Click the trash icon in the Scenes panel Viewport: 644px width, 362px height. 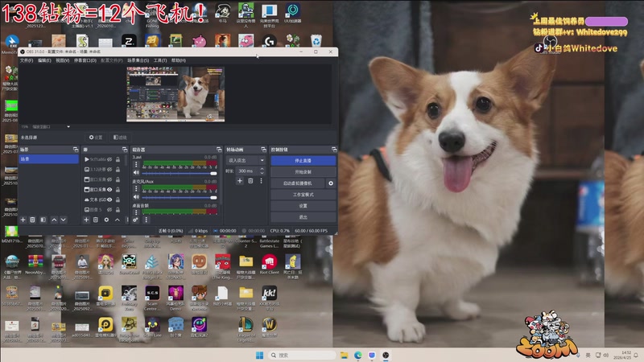point(32,220)
